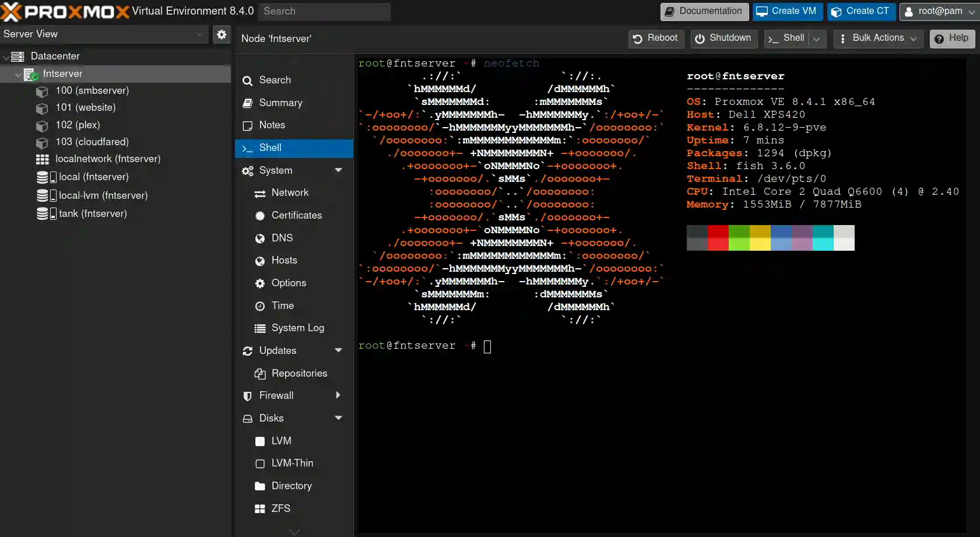Click the Certificates badge icon

click(260, 216)
